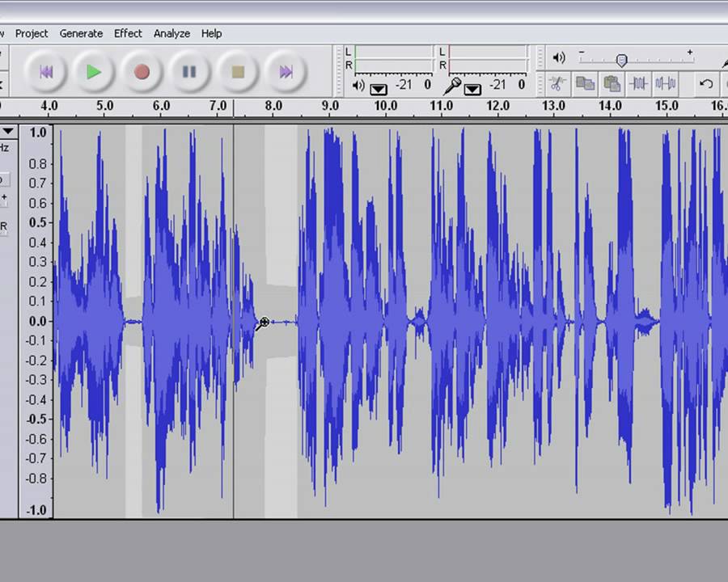Screen dimensions: 728x582
Task: Click the red input level meter bars
Action: 488,58
